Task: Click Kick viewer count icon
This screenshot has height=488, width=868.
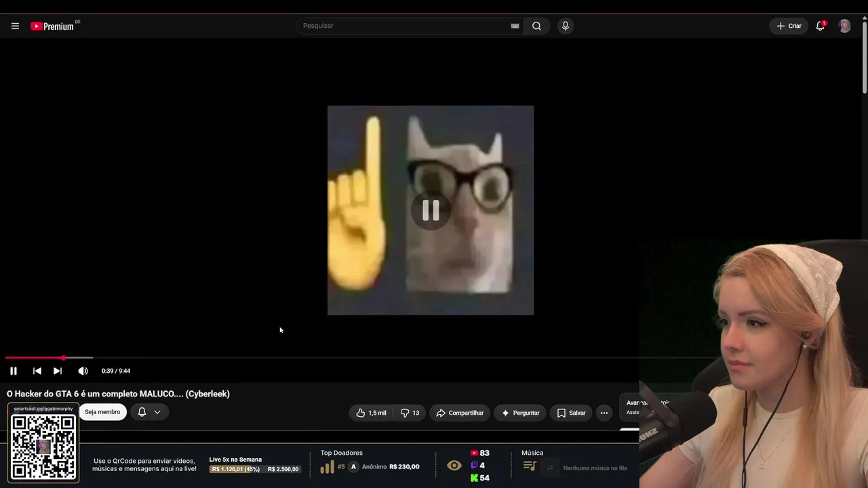Action: [474, 478]
